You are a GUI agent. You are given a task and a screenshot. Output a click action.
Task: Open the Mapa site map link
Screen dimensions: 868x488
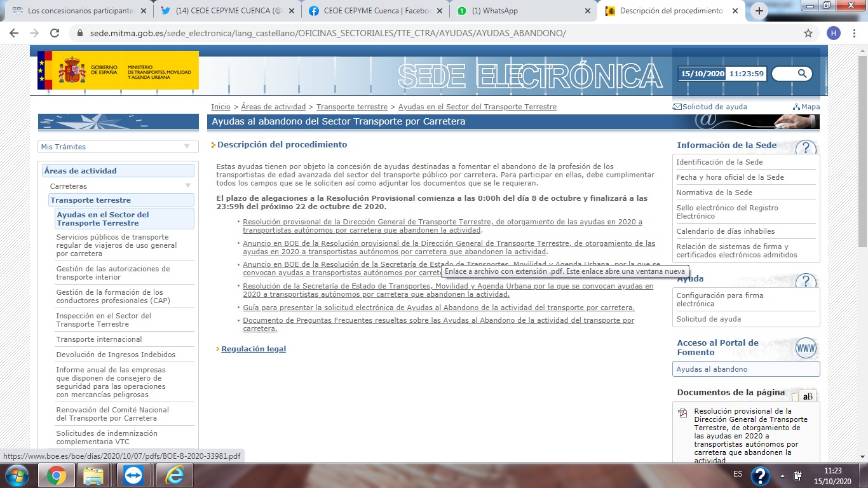[x=806, y=107]
